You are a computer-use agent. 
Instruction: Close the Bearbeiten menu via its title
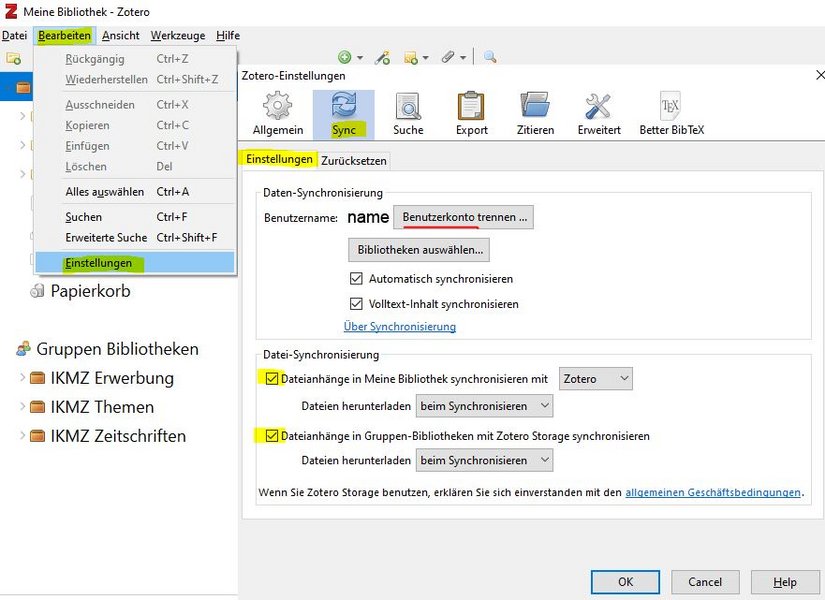point(64,35)
